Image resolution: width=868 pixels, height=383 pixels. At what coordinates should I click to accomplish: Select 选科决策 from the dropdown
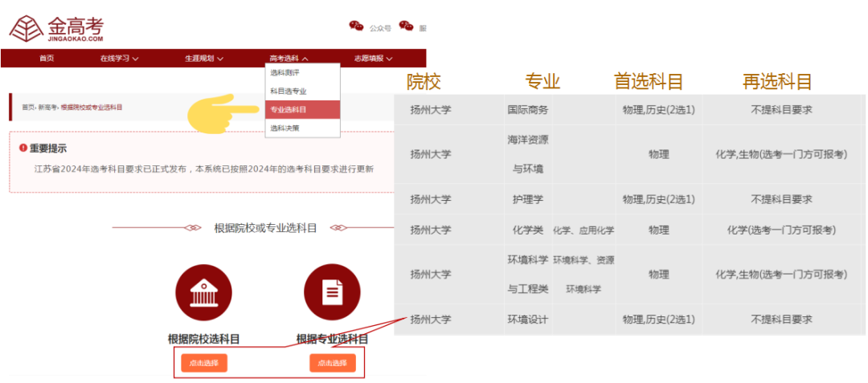point(302,128)
